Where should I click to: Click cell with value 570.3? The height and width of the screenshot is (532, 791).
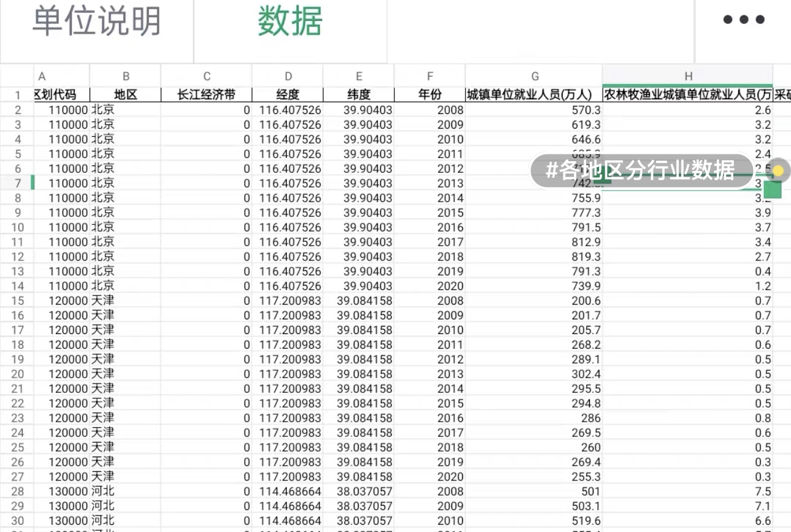pyautogui.click(x=534, y=110)
